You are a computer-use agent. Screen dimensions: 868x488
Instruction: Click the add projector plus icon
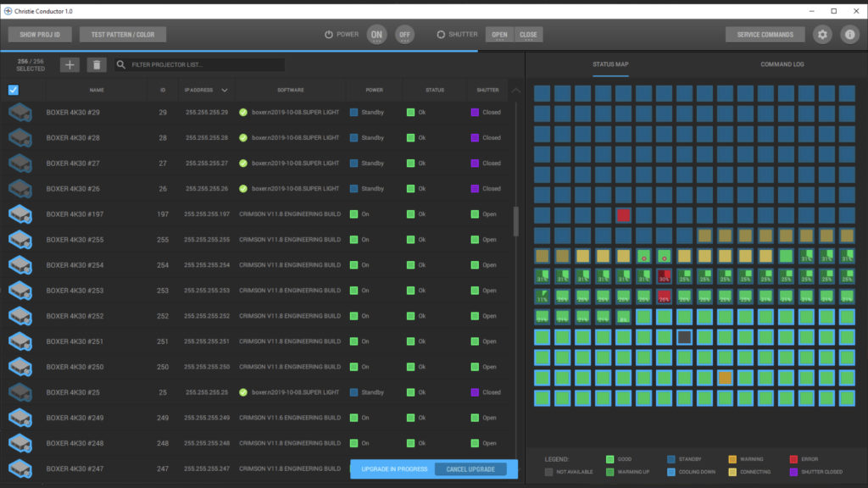[70, 65]
